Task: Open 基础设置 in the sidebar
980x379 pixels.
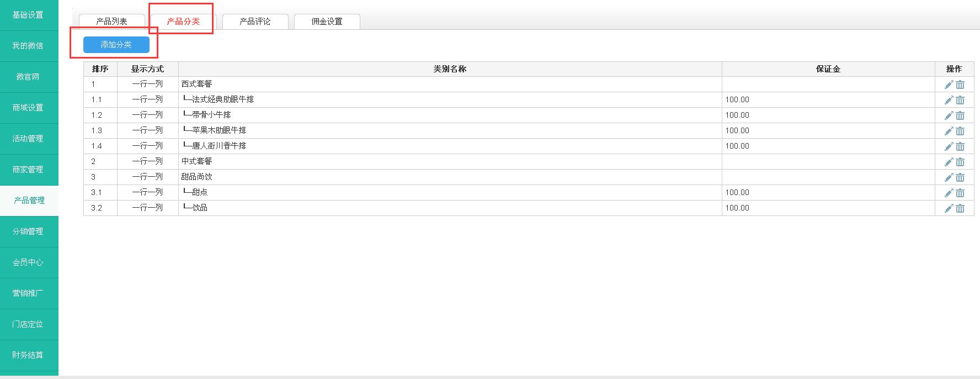Action: click(x=28, y=15)
